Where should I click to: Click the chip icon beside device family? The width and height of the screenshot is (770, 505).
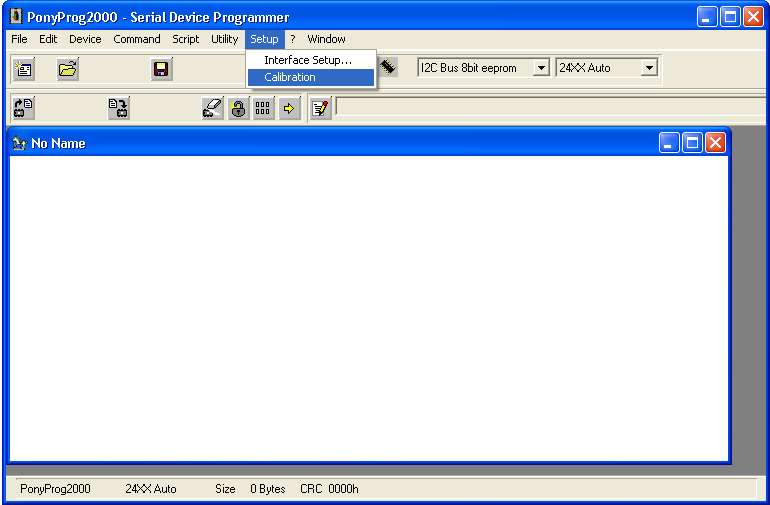(388, 67)
